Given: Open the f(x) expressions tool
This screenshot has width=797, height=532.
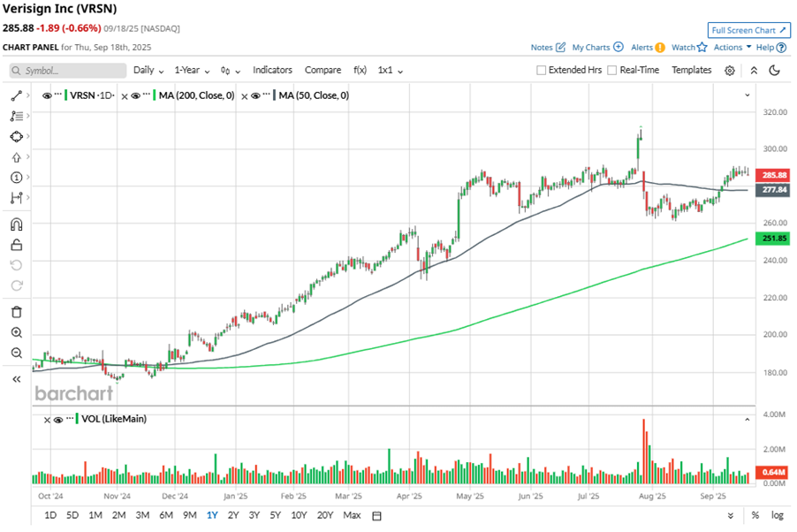Looking at the screenshot, I should [360, 70].
